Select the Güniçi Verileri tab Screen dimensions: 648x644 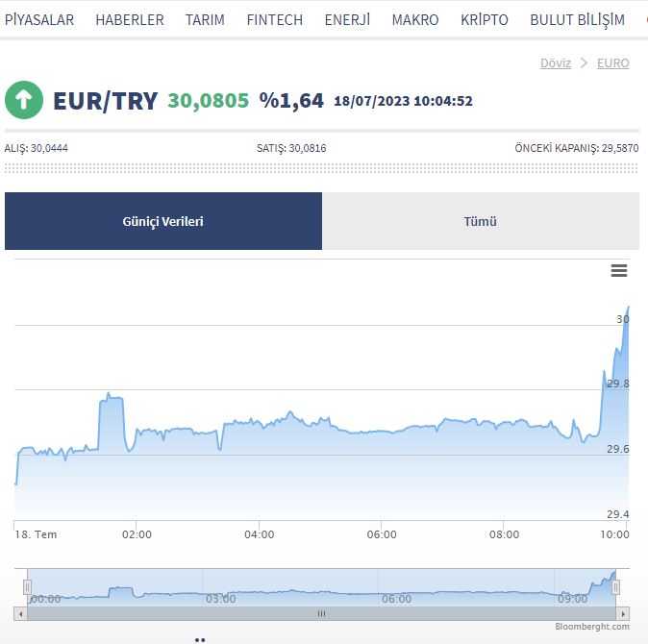pyautogui.click(x=163, y=221)
